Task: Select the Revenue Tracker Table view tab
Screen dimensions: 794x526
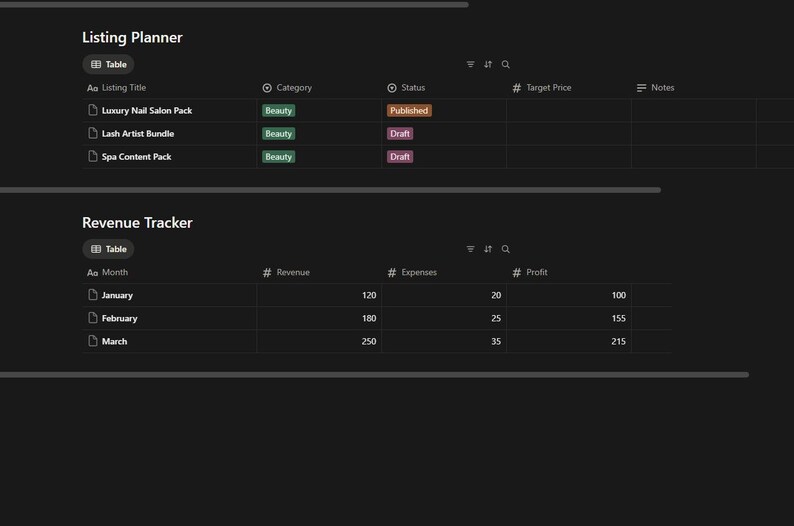Action: (108, 249)
